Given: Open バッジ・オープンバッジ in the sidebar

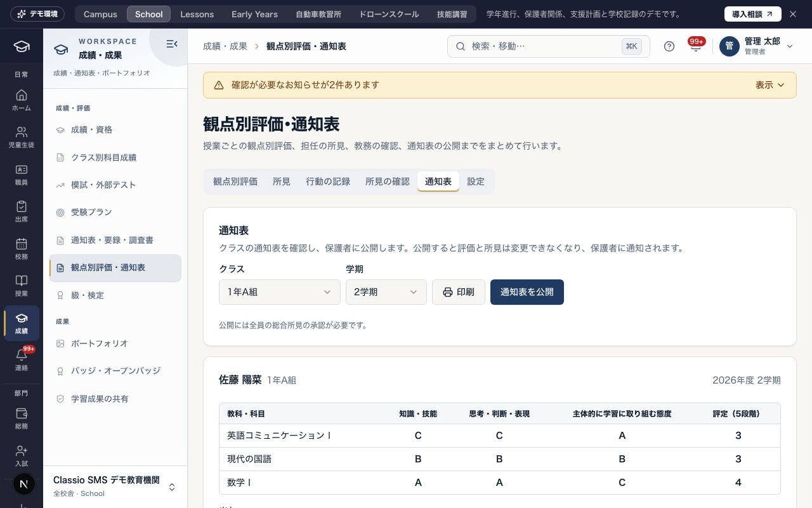Looking at the screenshot, I should 115,371.
